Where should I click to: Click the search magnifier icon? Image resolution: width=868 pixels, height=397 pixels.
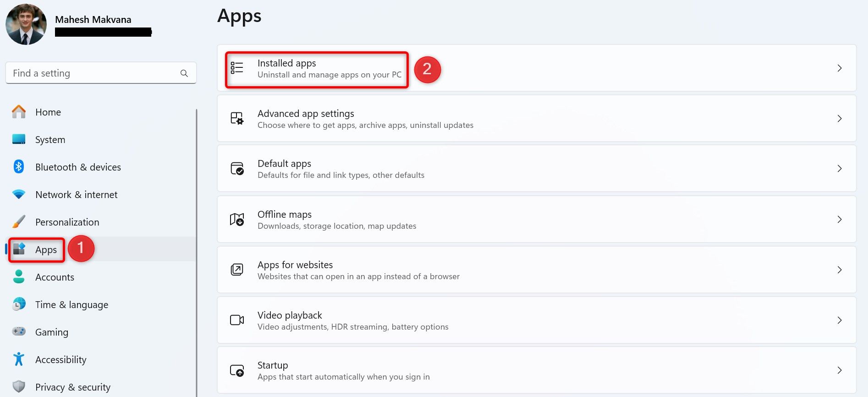[x=184, y=73]
